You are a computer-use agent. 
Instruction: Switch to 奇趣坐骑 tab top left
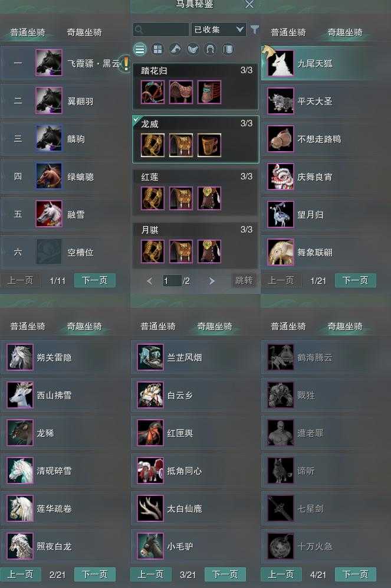click(84, 32)
